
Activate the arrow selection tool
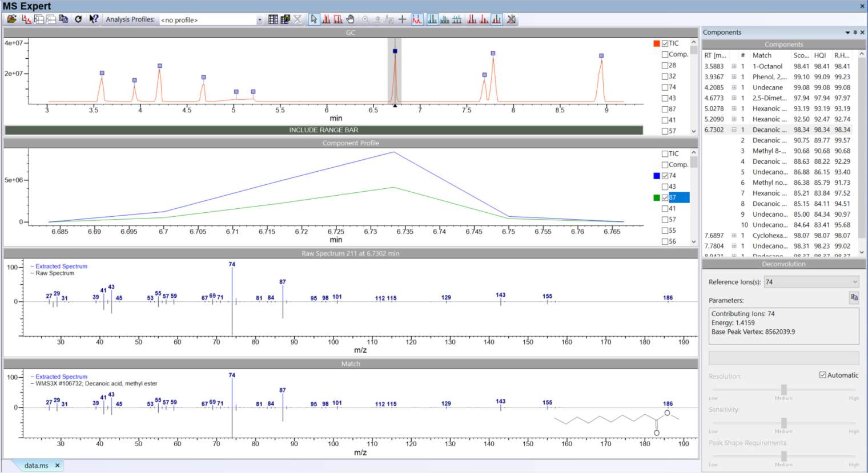(314, 19)
